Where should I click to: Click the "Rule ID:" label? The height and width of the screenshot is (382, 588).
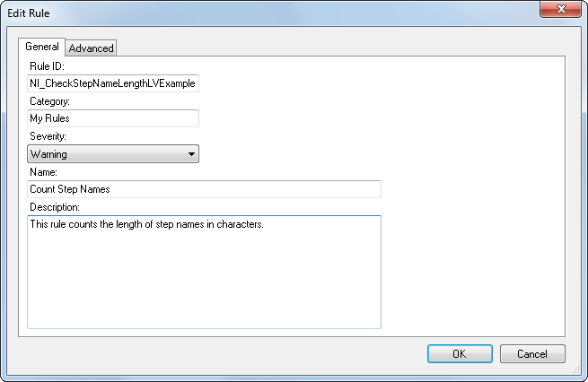coord(47,66)
